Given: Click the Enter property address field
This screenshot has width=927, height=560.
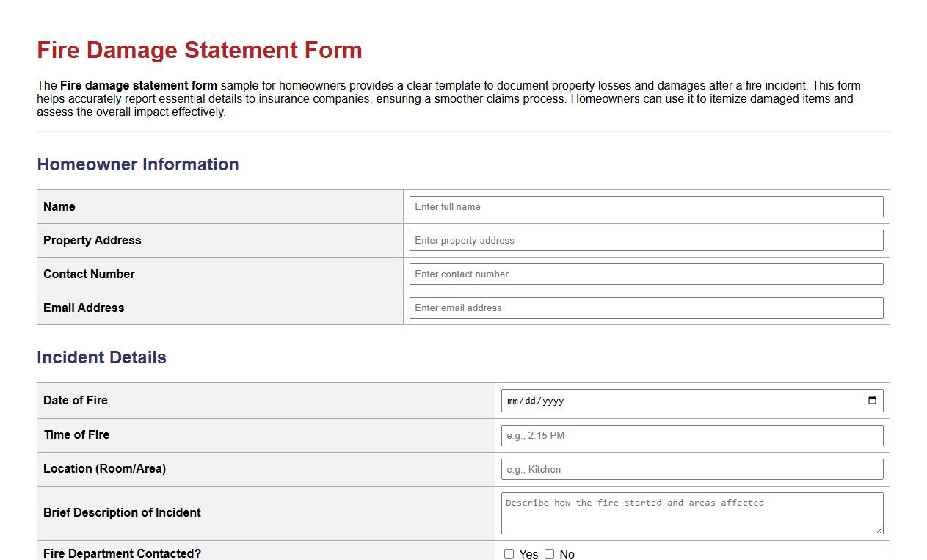Looking at the screenshot, I should (x=646, y=240).
